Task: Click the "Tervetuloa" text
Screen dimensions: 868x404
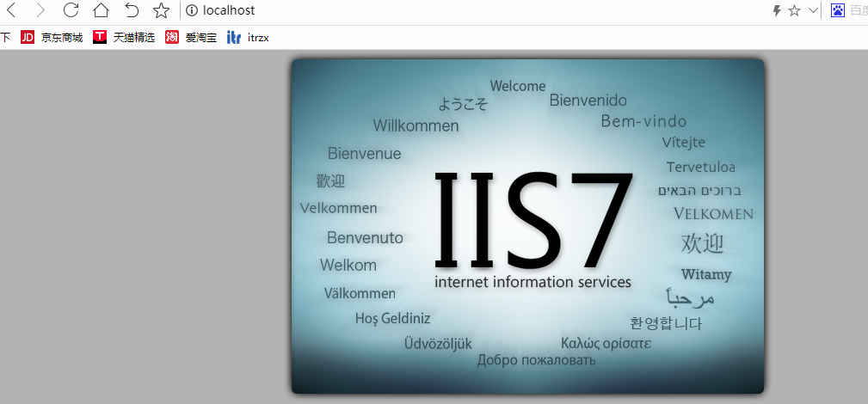Action: pos(701,167)
